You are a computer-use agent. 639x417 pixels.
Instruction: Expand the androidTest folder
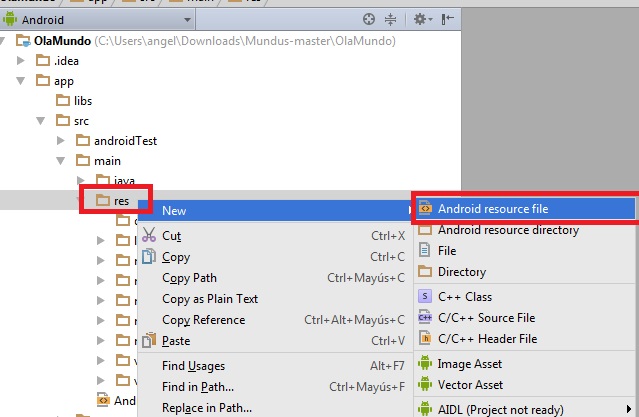coord(60,141)
